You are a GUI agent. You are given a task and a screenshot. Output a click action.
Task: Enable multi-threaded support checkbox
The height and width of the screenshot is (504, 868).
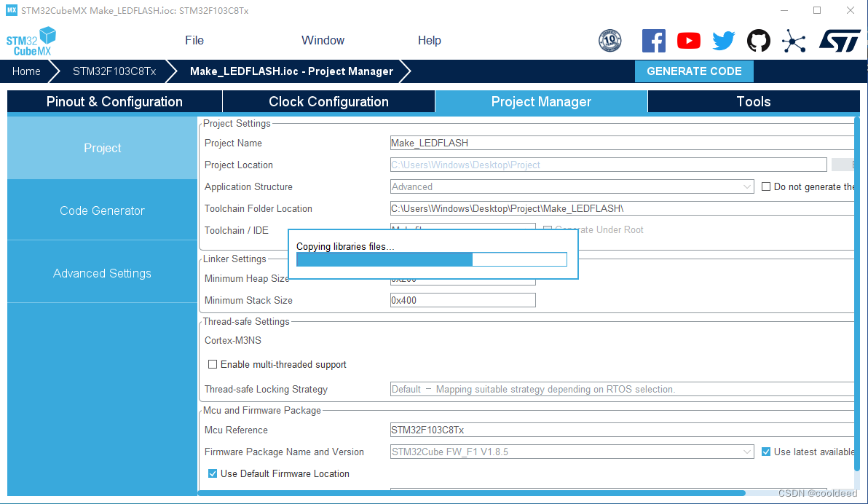213,364
